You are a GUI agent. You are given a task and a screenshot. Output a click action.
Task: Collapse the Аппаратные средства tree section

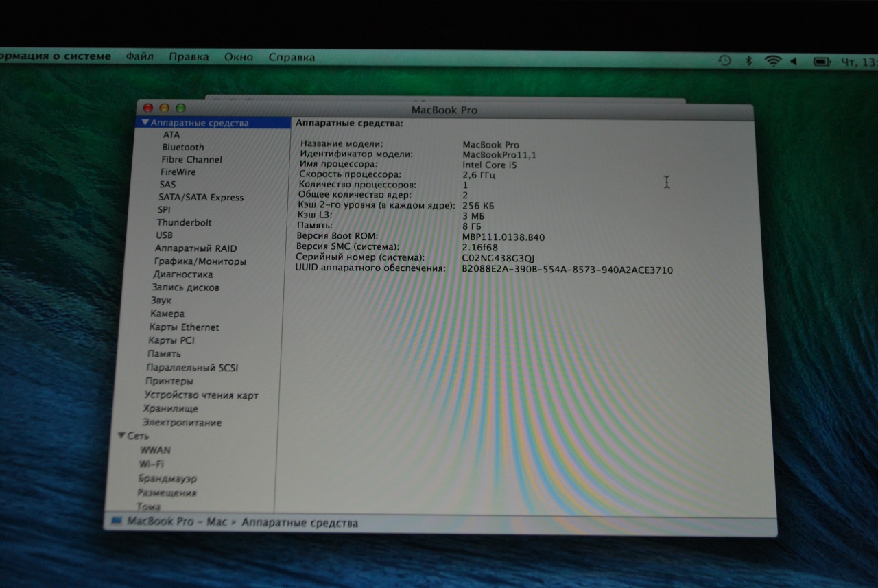pyautogui.click(x=145, y=123)
